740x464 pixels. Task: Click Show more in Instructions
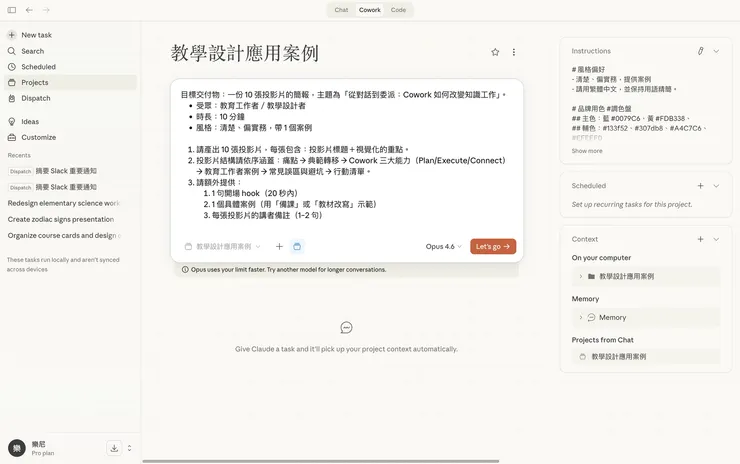coord(587,151)
